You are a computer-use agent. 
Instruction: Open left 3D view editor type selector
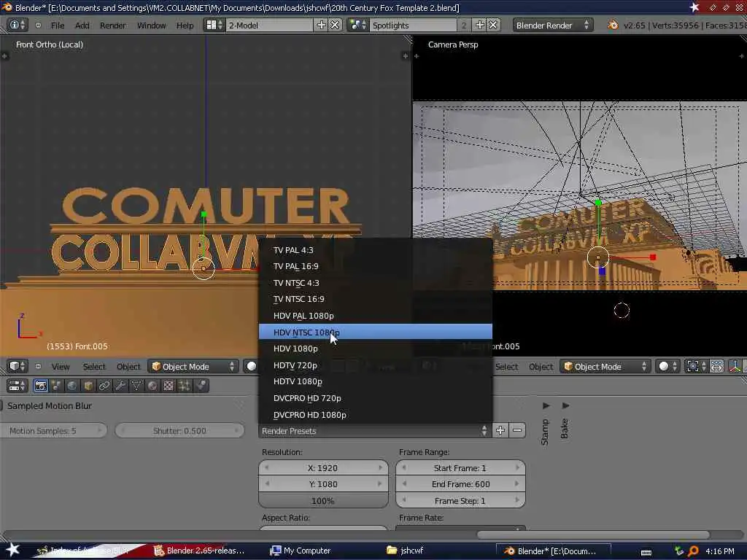point(18,366)
